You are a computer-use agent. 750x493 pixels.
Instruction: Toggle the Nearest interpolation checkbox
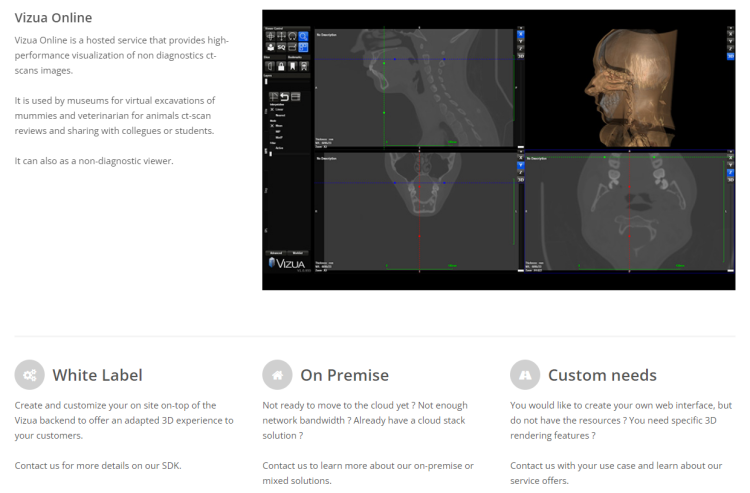coord(272,115)
